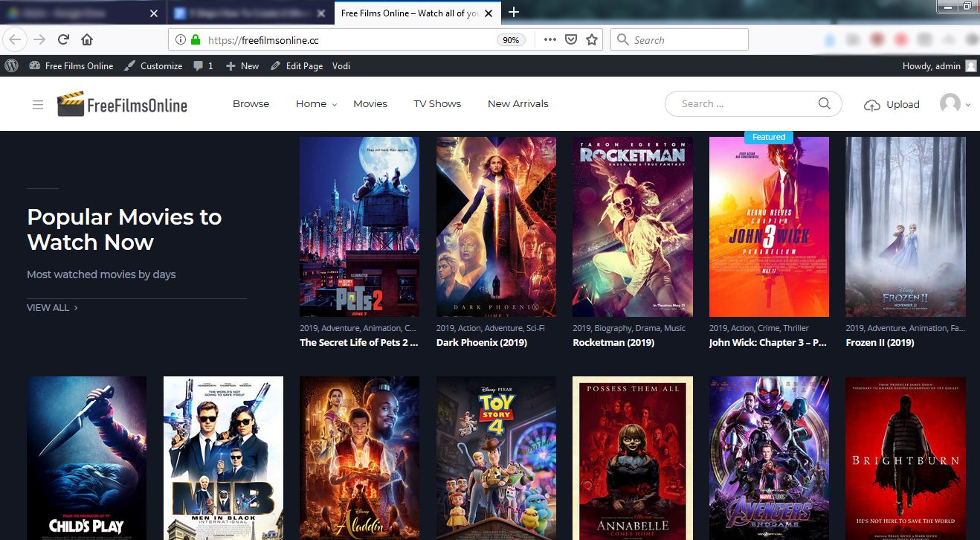Switch to the first browser tab
This screenshot has width=980, height=540.
(x=83, y=13)
